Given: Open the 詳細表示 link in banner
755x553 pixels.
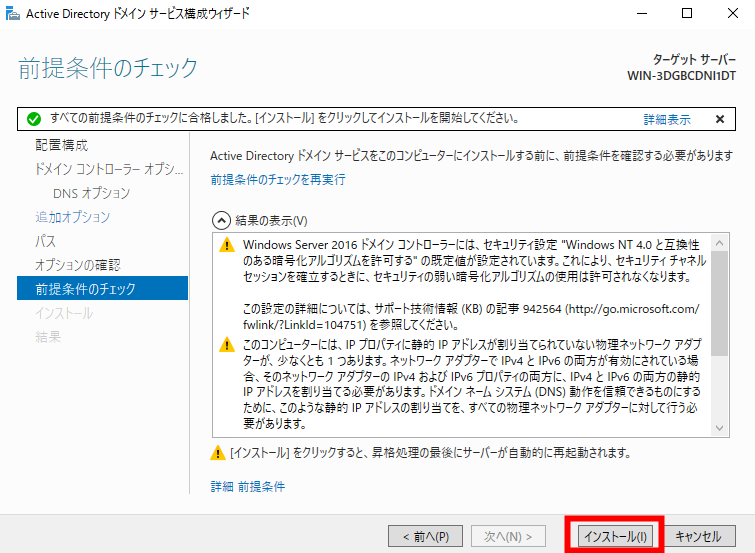Looking at the screenshot, I should 667,119.
